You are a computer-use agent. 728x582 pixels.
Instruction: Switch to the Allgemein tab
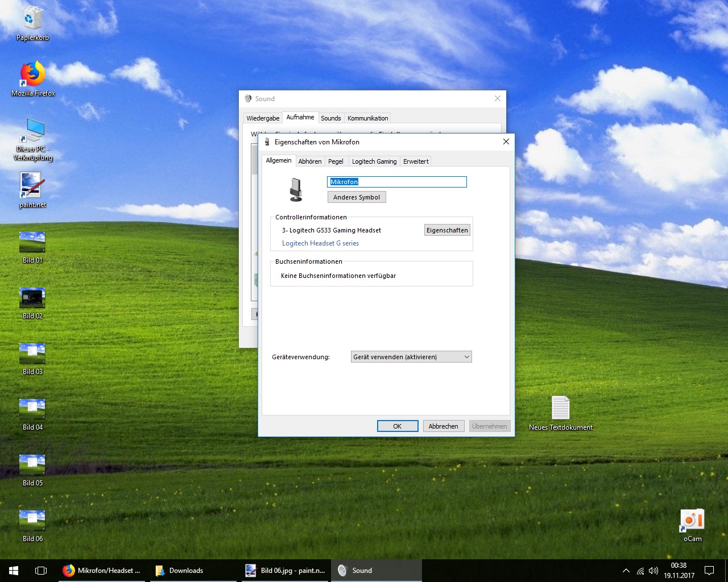[x=279, y=161]
